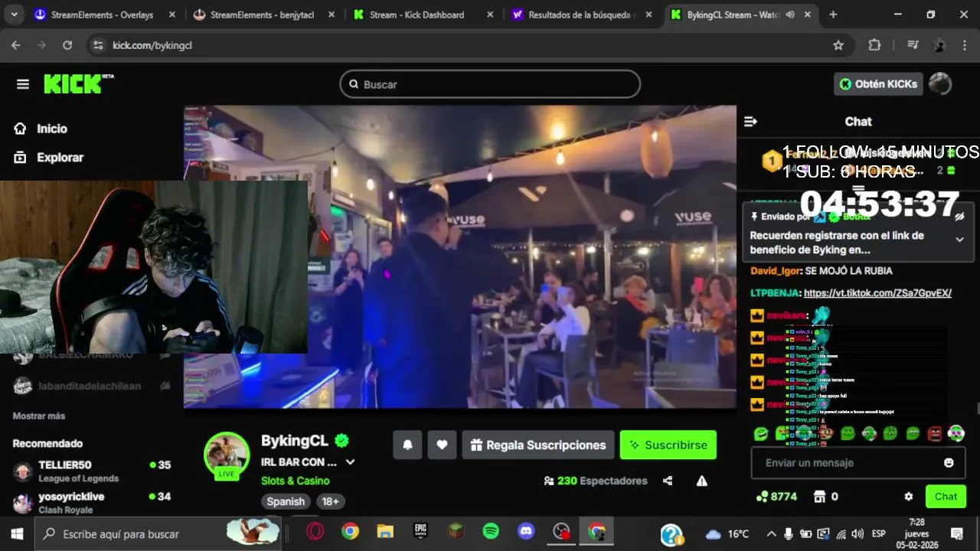Viewport: 980px width, 551px height.
Task: Click the report warning triangle icon
Action: [701, 481]
